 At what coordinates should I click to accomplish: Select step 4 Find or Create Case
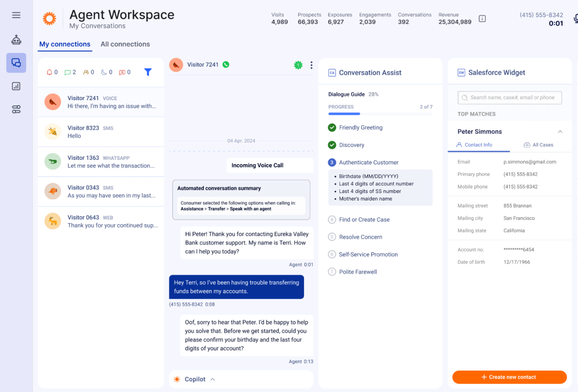coord(359,220)
